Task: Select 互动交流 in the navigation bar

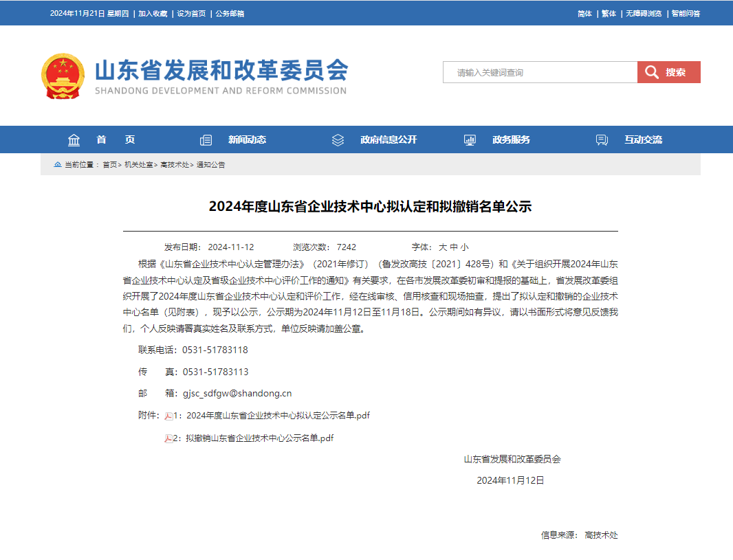Action: 643,140
